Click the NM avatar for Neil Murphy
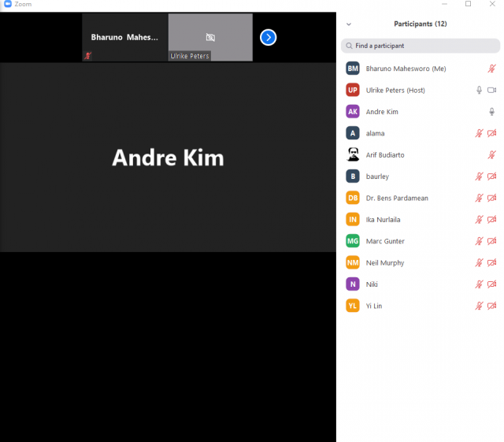Viewport: 504px width, 442px height. [353, 262]
